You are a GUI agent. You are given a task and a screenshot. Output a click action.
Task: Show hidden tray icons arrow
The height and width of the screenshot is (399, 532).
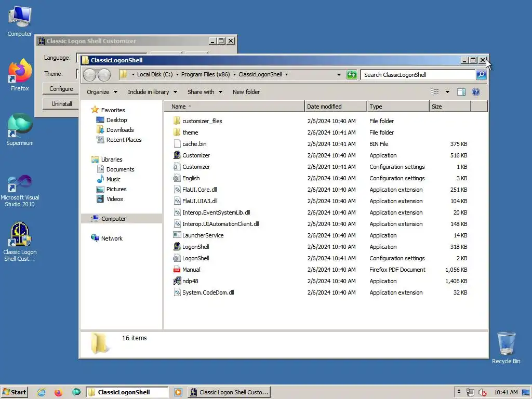click(x=459, y=392)
